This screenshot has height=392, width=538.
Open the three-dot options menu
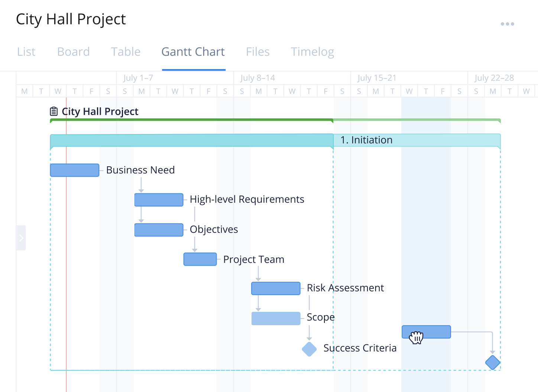508,23
